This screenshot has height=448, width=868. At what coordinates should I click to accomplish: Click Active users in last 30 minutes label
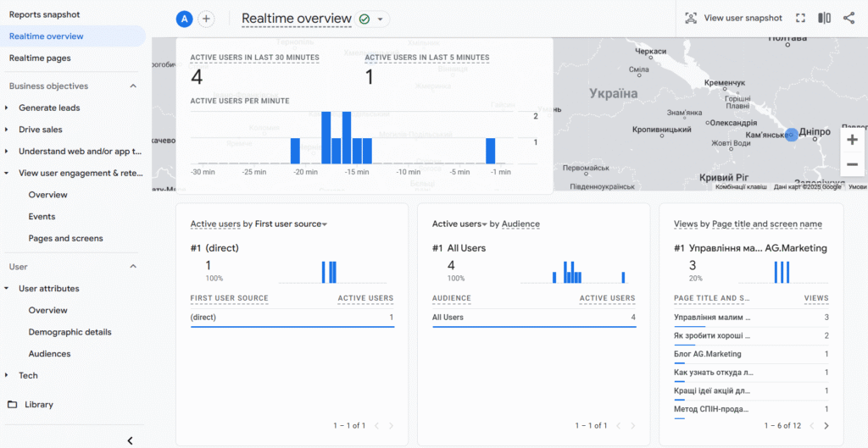(254, 58)
